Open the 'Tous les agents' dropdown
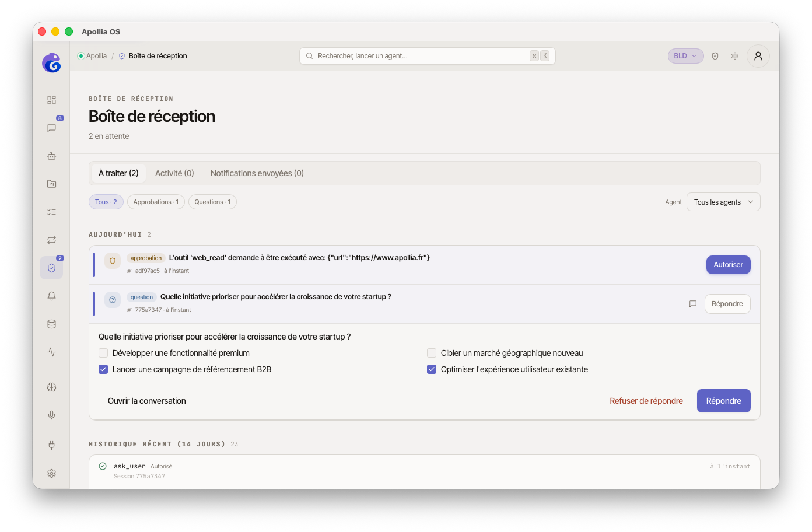 (x=723, y=202)
